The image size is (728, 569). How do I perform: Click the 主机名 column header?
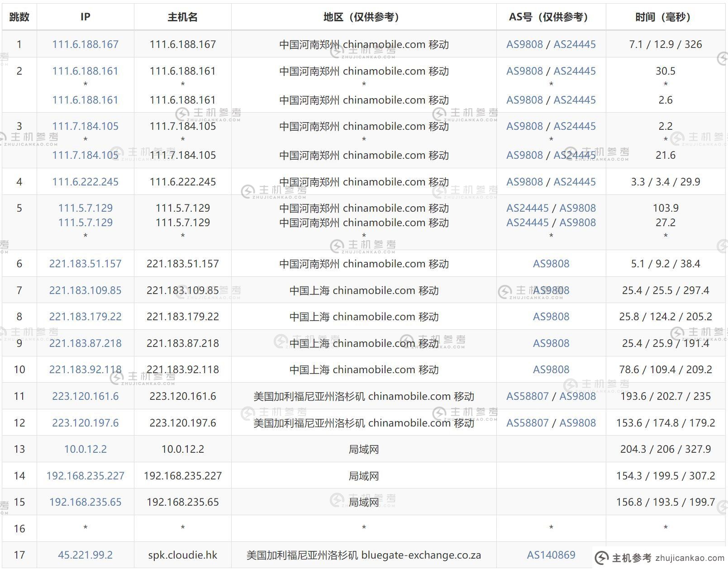click(x=182, y=17)
